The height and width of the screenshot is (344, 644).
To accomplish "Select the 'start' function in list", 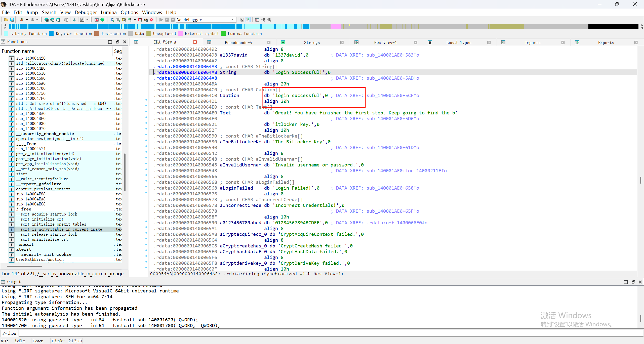I will (22, 174).
